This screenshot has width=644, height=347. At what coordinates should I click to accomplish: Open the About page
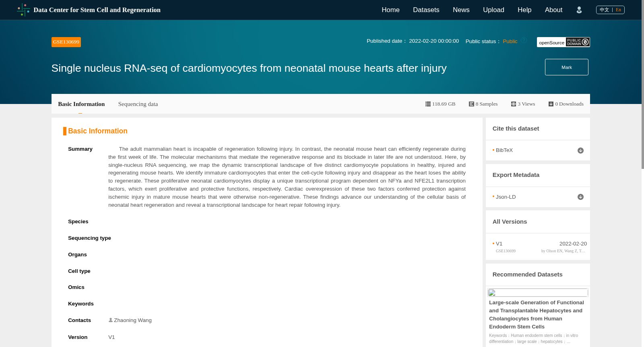pos(553,10)
